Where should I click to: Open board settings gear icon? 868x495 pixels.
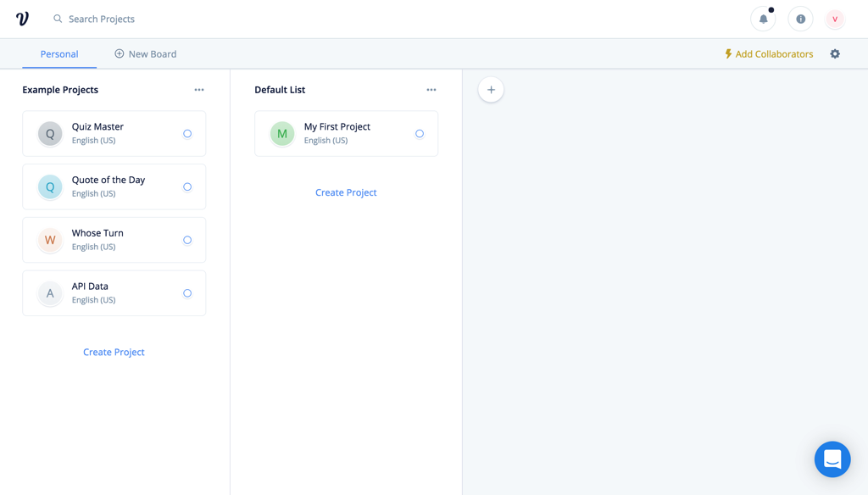835,54
